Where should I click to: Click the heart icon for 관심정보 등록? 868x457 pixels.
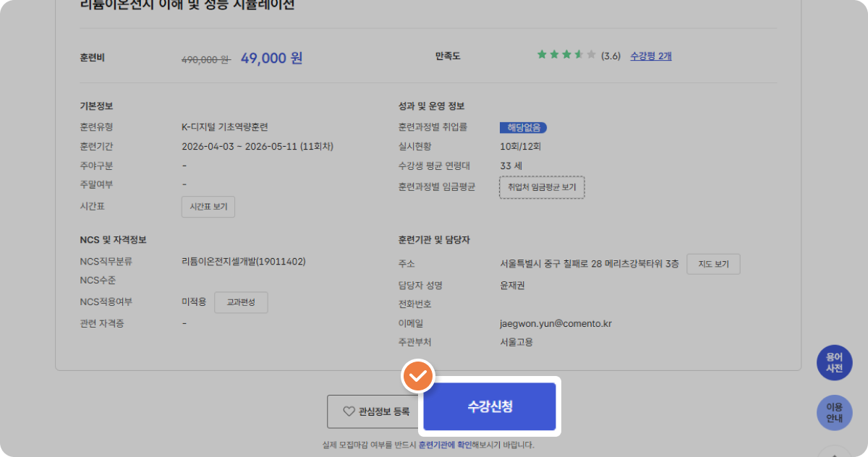coord(349,411)
